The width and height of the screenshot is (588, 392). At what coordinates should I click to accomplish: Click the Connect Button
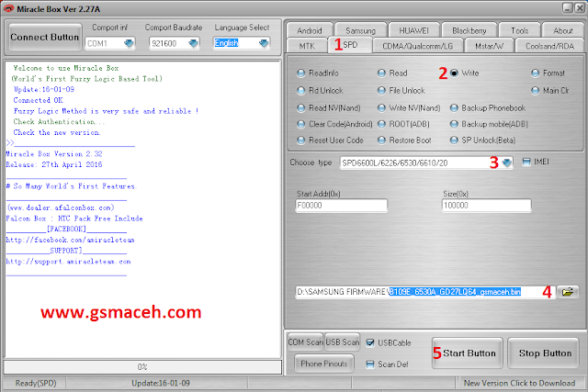click(x=45, y=37)
